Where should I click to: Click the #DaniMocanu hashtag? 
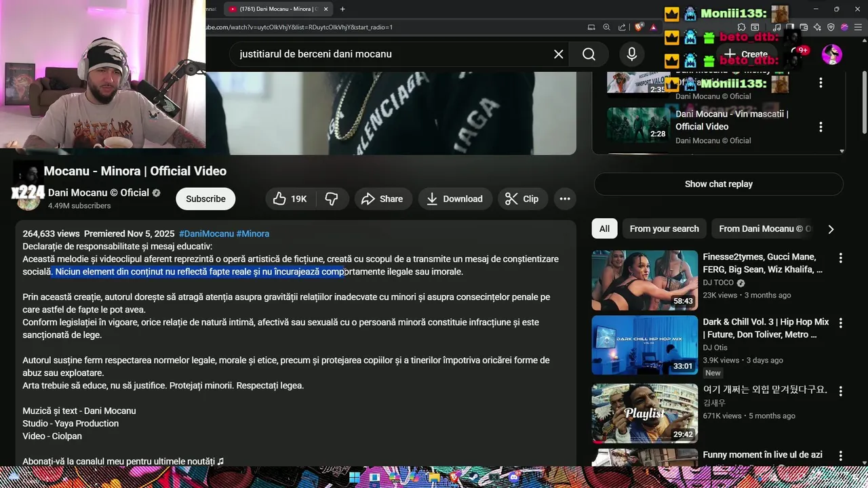206,234
